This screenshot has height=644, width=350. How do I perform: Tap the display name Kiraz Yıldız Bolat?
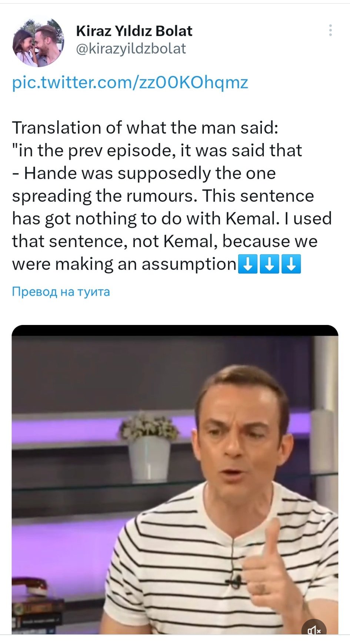click(134, 31)
